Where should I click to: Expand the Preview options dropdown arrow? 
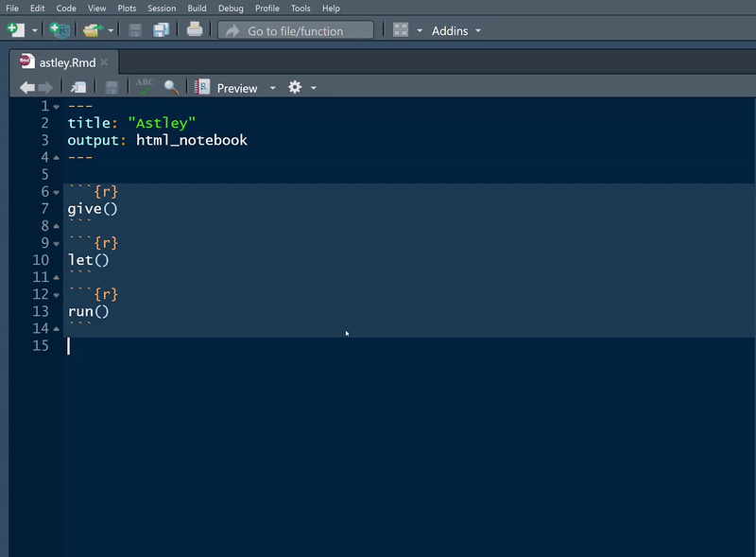pos(273,88)
